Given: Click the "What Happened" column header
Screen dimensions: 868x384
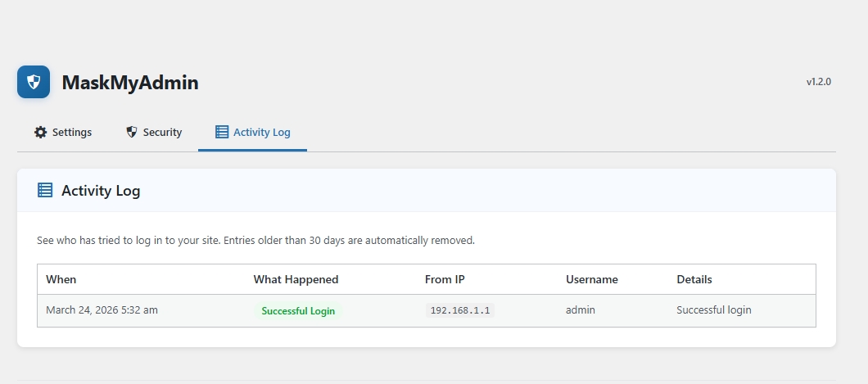Looking at the screenshot, I should point(296,279).
